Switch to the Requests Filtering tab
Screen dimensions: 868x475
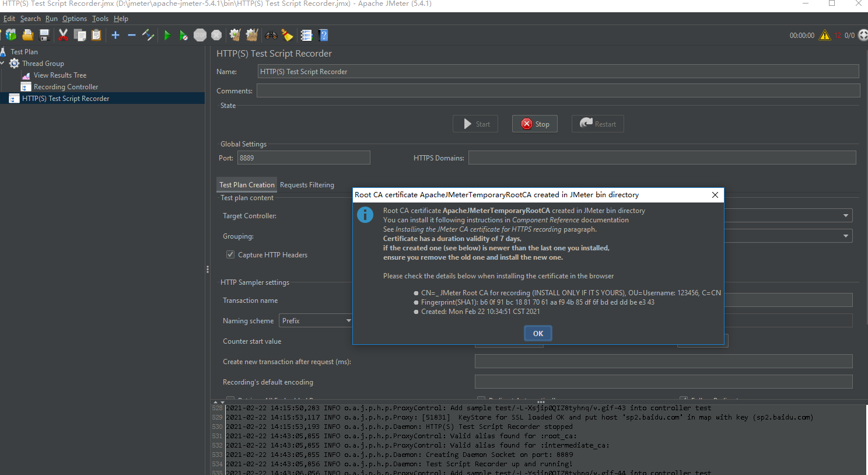tap(307, 185)
